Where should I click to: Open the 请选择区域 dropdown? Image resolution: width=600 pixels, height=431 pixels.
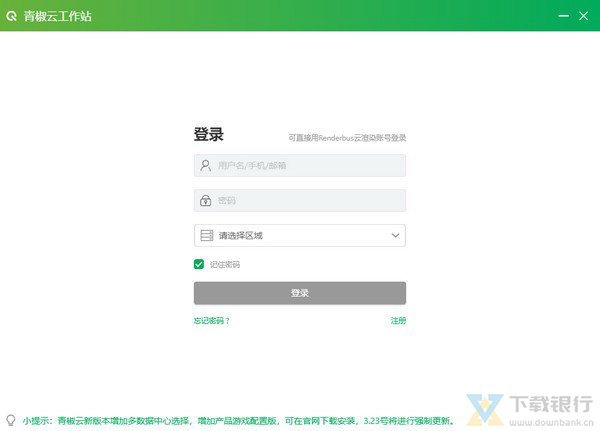(x=300, y=235)
